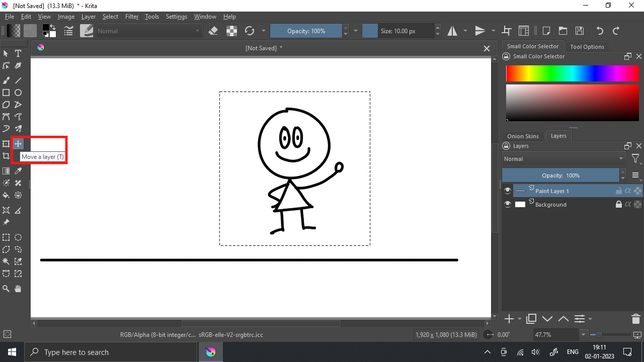
Task: Open the brush settings editor
Action: (69, 31)
